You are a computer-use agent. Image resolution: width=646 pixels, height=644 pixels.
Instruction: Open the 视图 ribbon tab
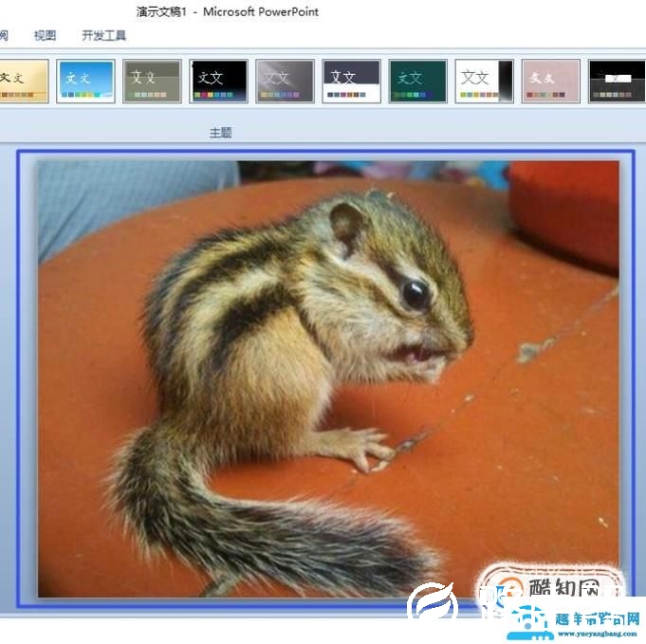[x=45, y=36]
